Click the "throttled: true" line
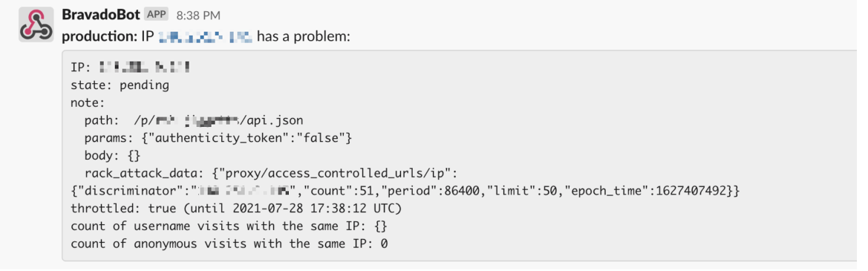Screen dimensions: 868x271 coord(236,209)
